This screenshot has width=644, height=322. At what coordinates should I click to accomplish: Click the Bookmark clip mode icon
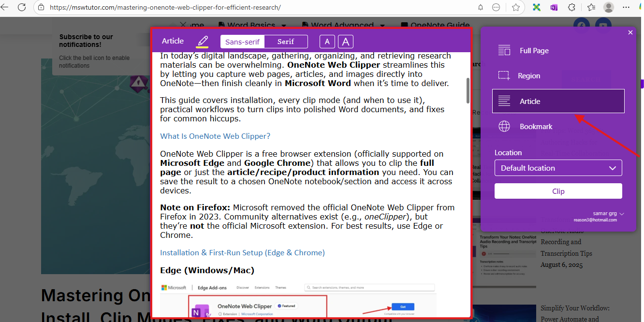505,126
